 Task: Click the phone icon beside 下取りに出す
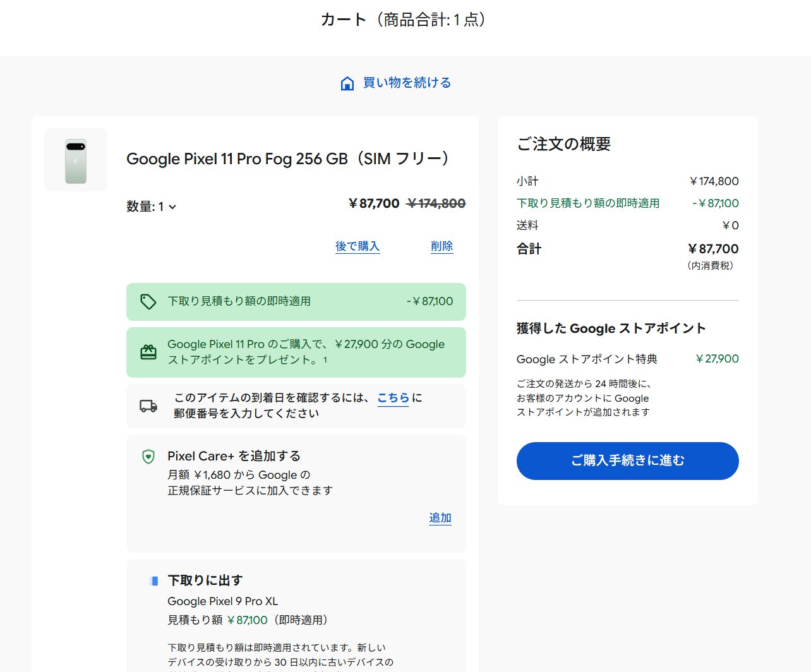[153, 580]
